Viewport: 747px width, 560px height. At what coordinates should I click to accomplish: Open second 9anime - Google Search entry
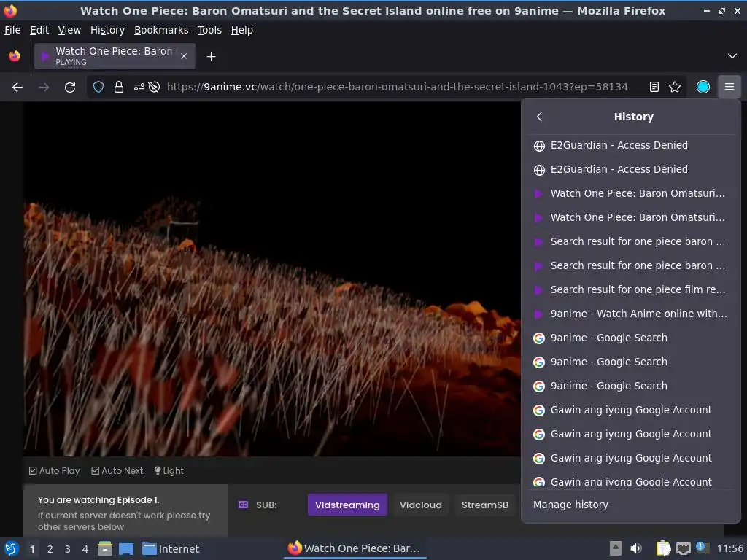[631, 362]
